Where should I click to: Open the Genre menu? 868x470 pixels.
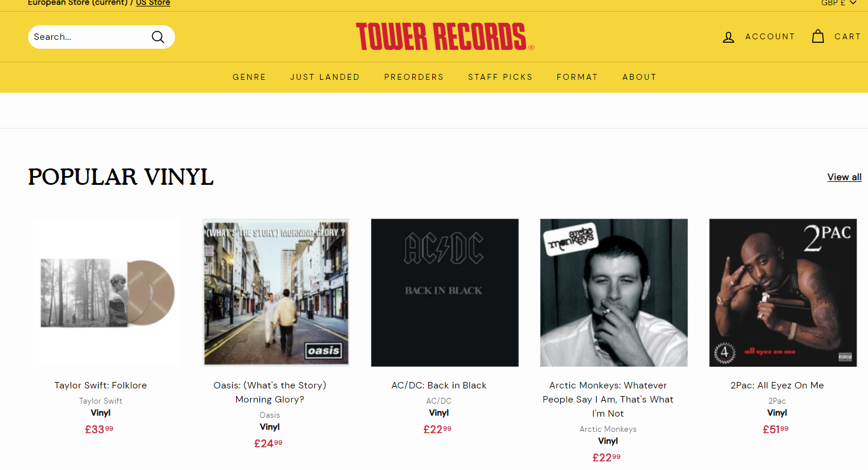pyautogui.click(x=249, y=77)
